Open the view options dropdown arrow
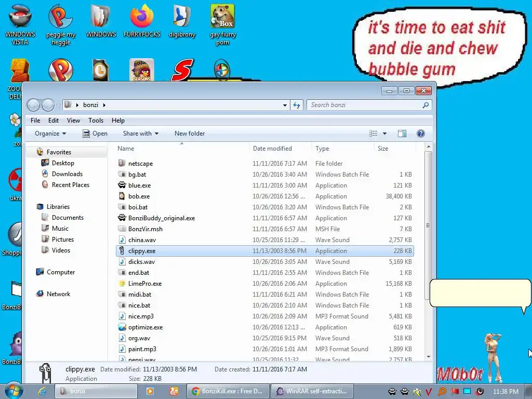532x399 pixels. 385,134
